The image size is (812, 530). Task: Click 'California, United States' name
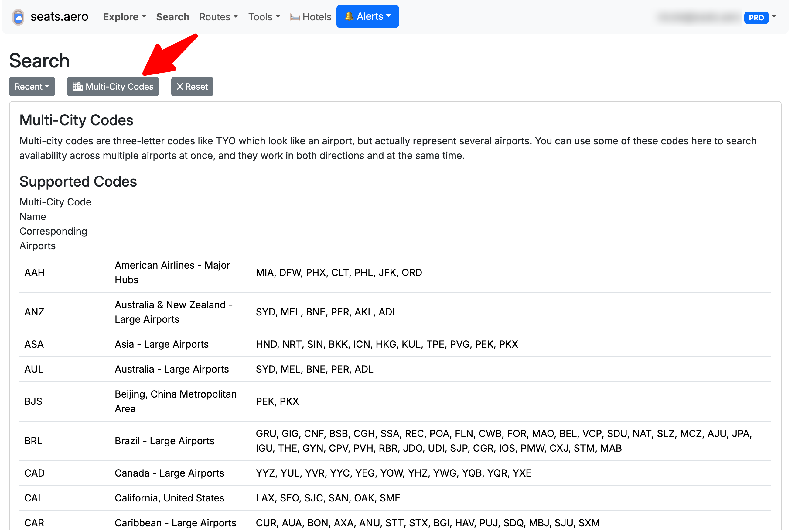pyautogui.click(x=169, y=498)
